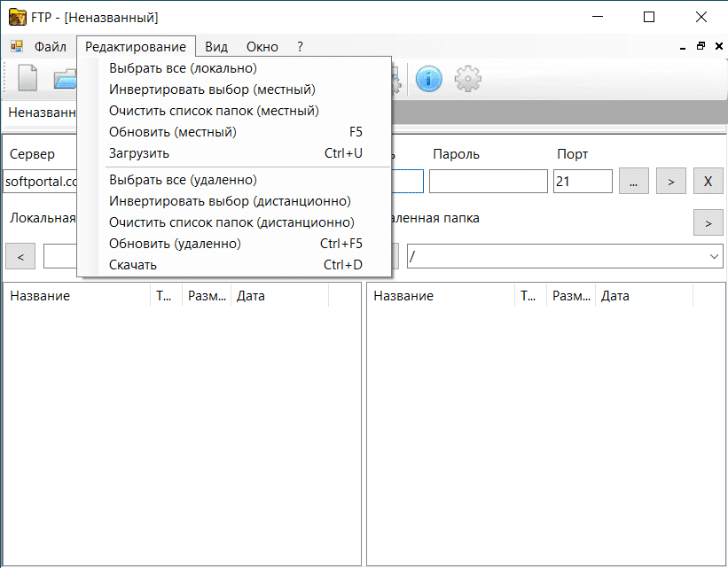Viewport: 728px width, 568px height.
Task: Open the Вид menu
Action: pos(216,47)
